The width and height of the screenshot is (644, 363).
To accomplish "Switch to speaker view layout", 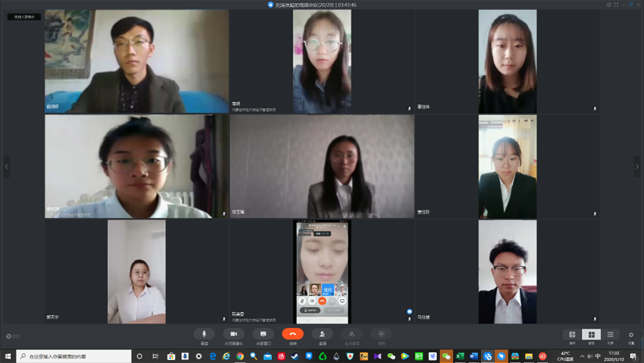I will (x=572, y=335).
